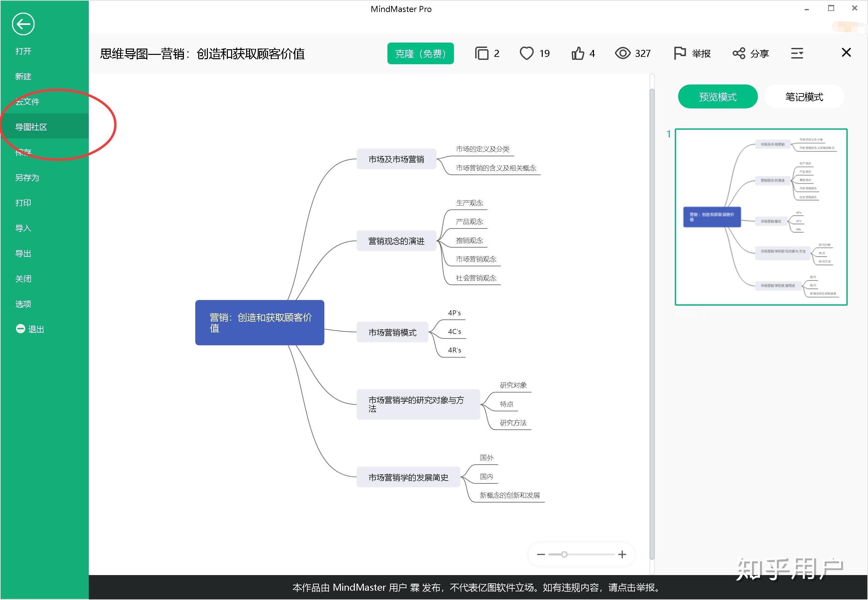
Task: Select 另存为 in the sidebar
Action: coord(27,178)
